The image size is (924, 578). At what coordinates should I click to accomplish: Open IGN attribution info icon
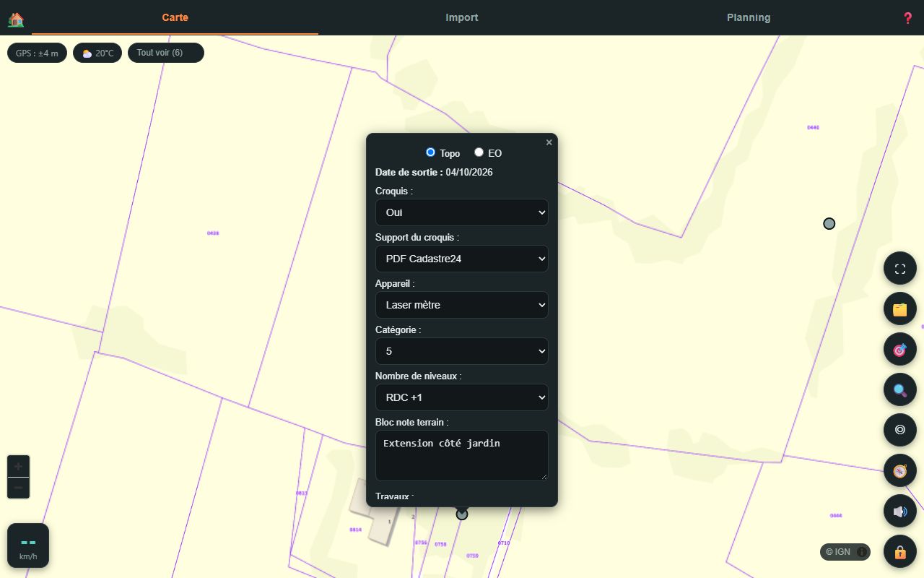click(x=862, y=552)
